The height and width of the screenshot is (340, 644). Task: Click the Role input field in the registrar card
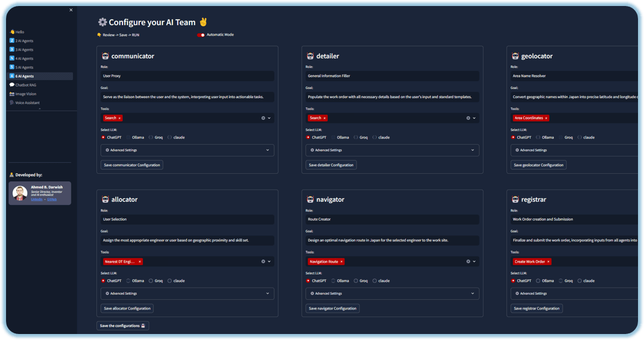click(x=572, y=218)
